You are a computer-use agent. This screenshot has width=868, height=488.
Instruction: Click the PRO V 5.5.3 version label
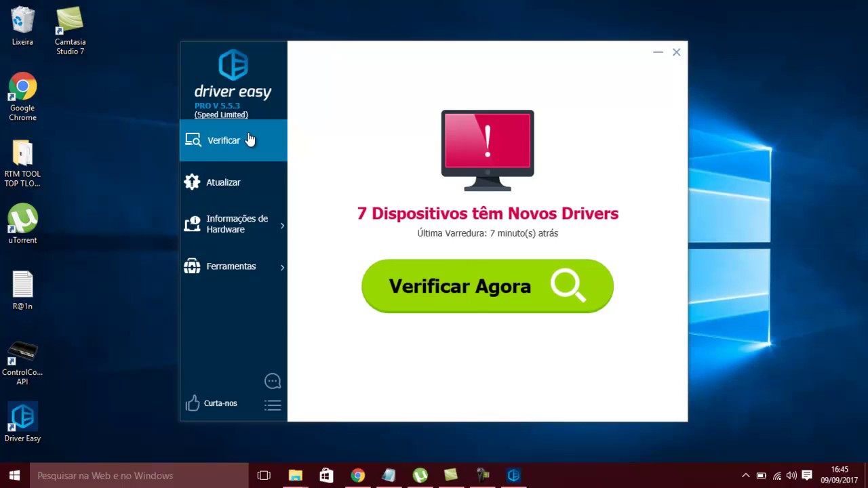point(217,106)
